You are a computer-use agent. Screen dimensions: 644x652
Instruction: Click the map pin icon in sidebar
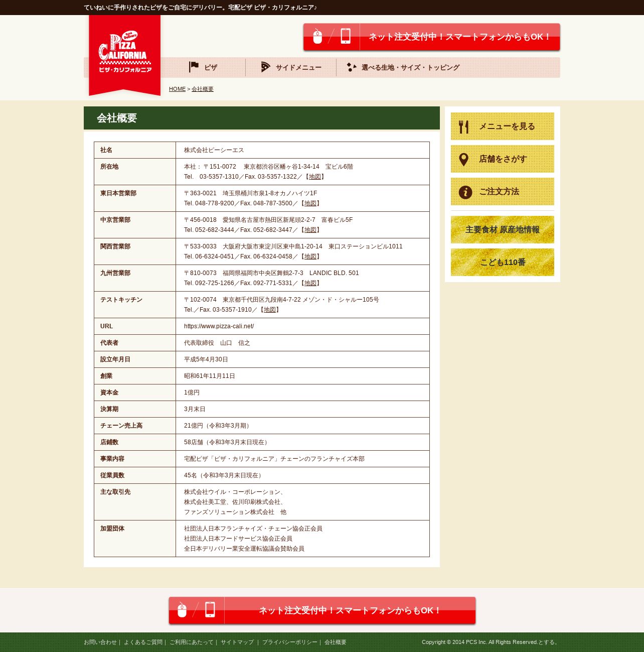464,160
